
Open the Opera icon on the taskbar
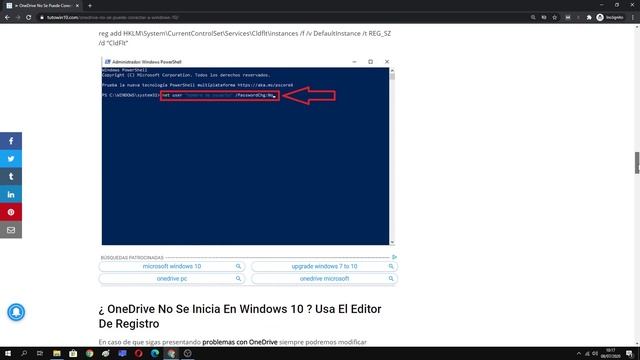[x=138, y=353]
